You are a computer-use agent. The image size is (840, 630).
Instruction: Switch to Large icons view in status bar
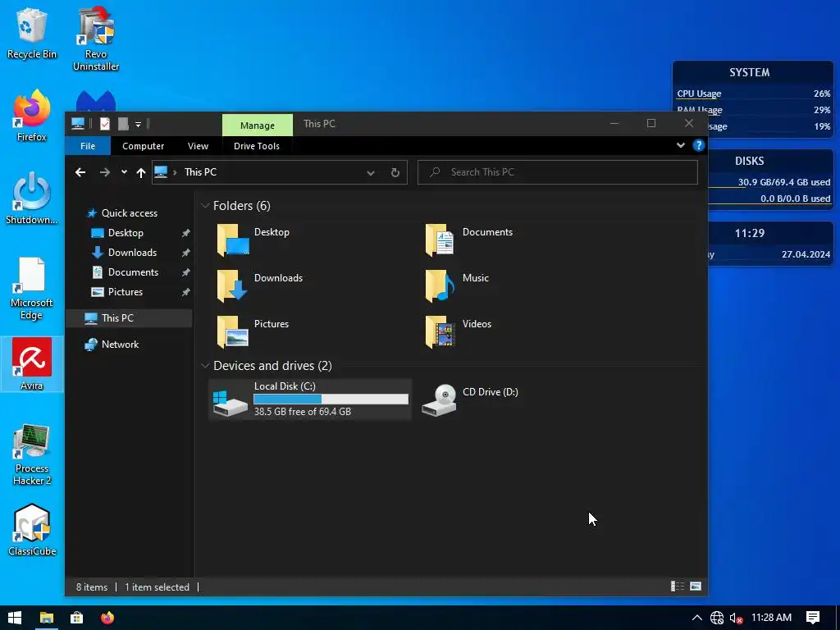click(x=696, y=587)
